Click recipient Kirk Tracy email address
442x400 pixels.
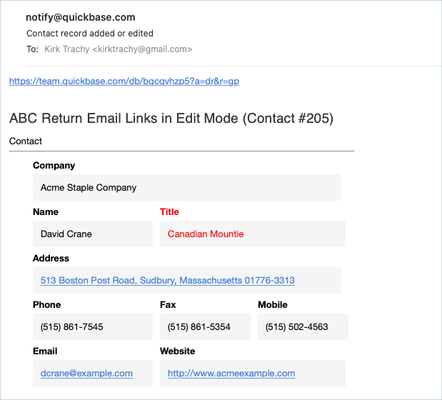point(118,49)
